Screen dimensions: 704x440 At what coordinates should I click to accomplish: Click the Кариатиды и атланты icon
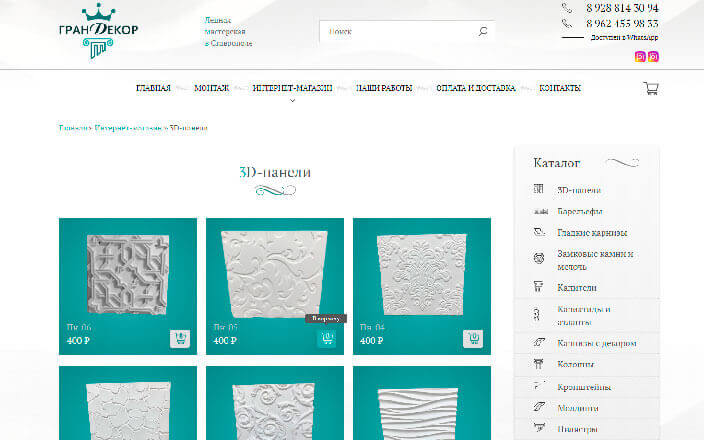click(x=536, y=314)
